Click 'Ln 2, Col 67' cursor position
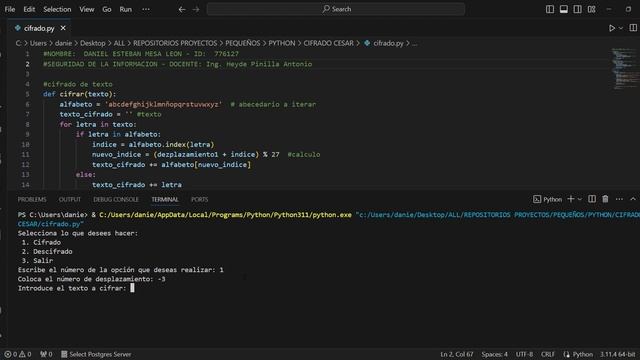The image size is (640, 360). tap(456, 354)
